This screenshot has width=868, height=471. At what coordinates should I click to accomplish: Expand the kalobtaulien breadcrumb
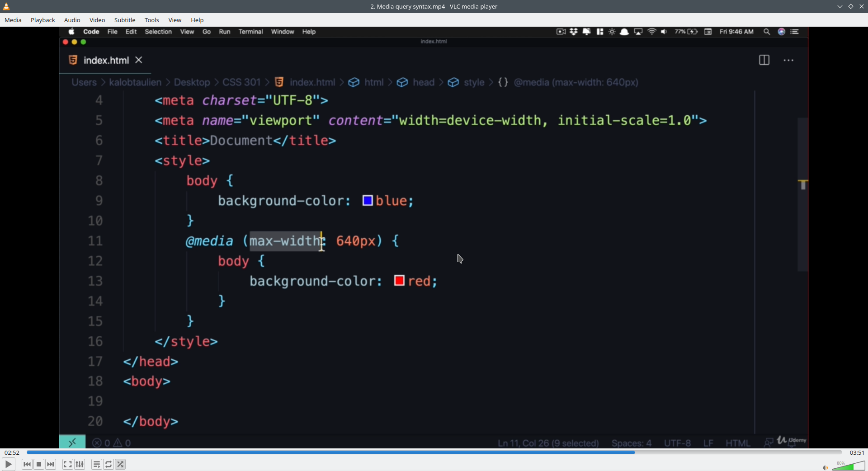tap(135, 82)
